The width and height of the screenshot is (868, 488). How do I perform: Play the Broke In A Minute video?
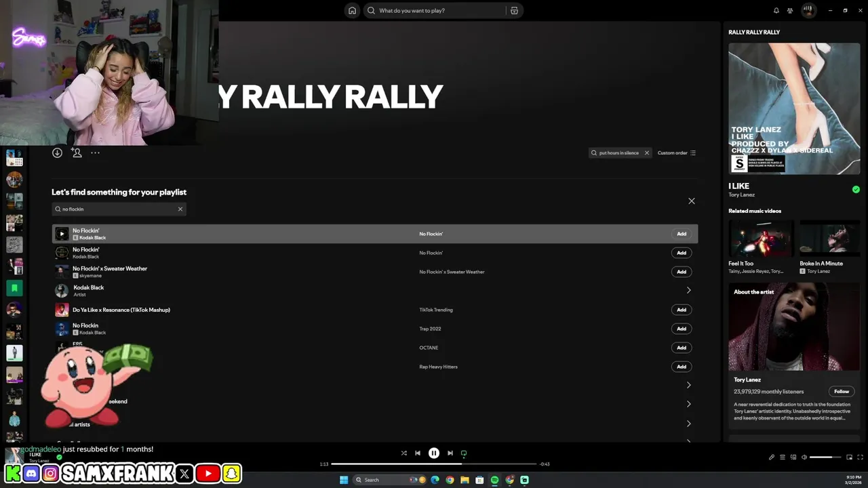tap(830, 237)
